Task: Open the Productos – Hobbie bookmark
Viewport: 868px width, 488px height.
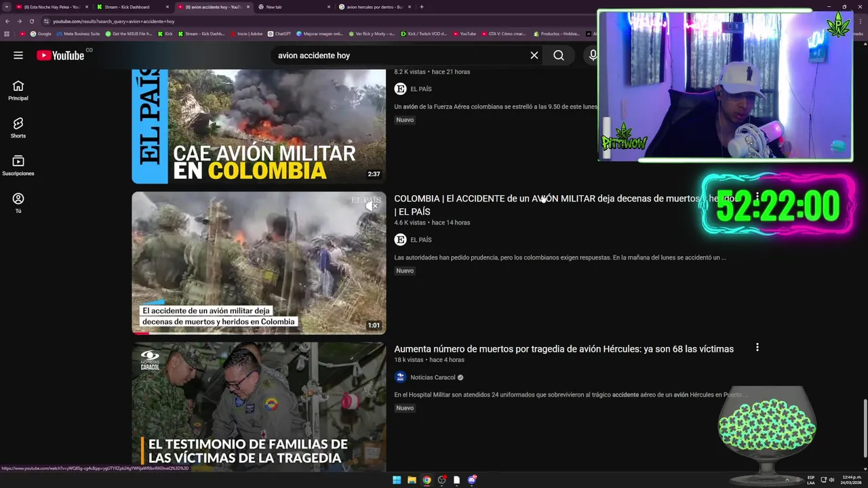Action: [x=556, y=33]
